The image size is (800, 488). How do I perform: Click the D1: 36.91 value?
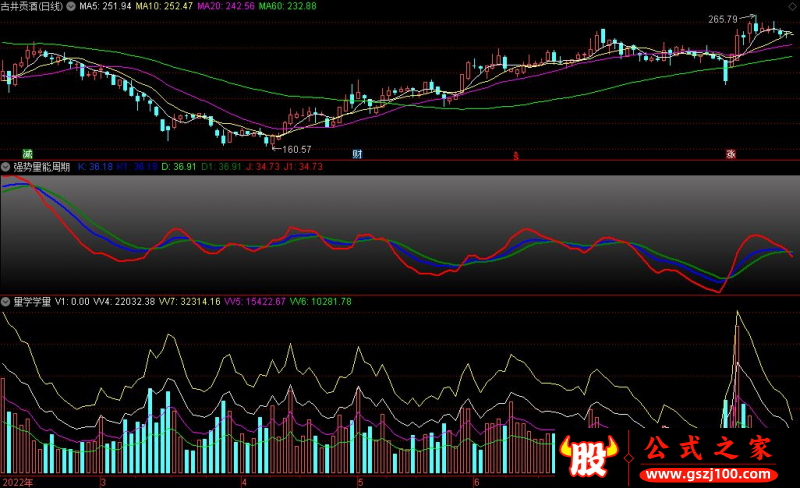pos(221,167)
